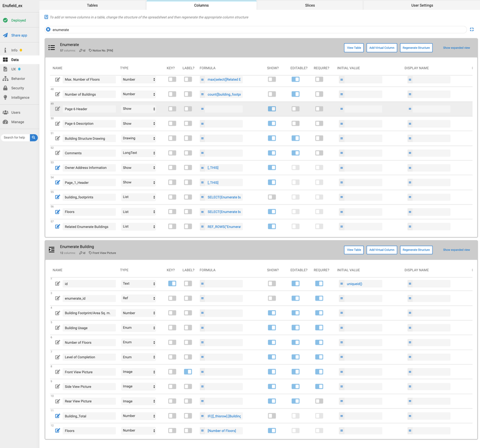The width and height of the screenshot is (480, 448).
Task: Click the Enumerate table list icon
Action: (52, 48)
